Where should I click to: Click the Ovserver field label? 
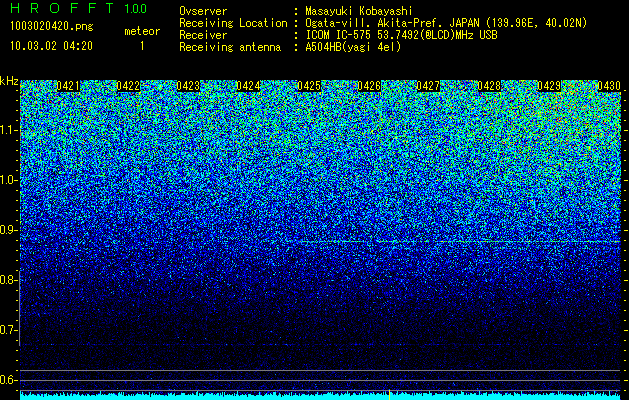(203, 11)
